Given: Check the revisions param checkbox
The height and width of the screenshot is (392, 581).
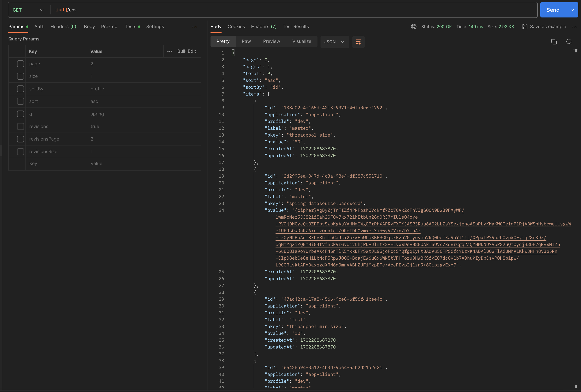Looking at the screenshot, I should tap(21, 126).
